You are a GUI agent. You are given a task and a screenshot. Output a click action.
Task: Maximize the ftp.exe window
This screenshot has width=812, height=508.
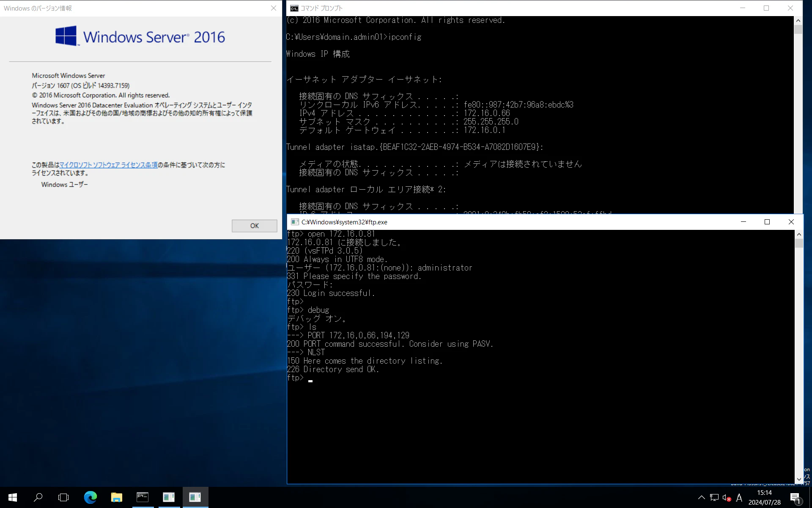point(767,222)
